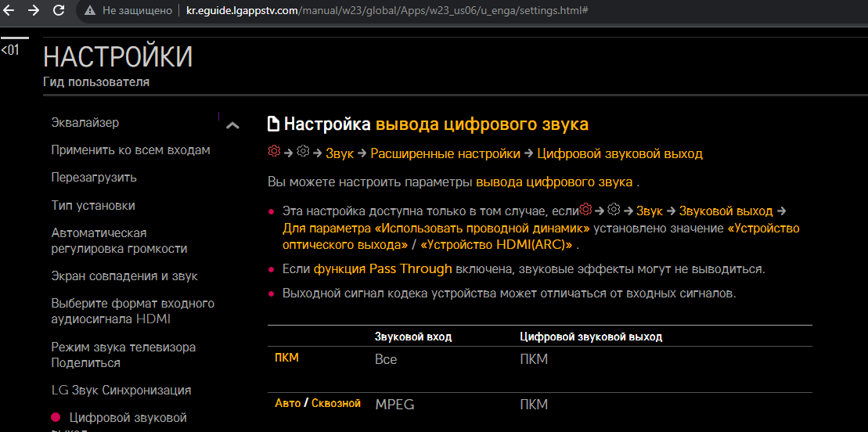Image resolution: width=868 pixels, height=432 pixels.
Task: Click the document icon beside the heading 'Настройка'
Action: point(273,124)
